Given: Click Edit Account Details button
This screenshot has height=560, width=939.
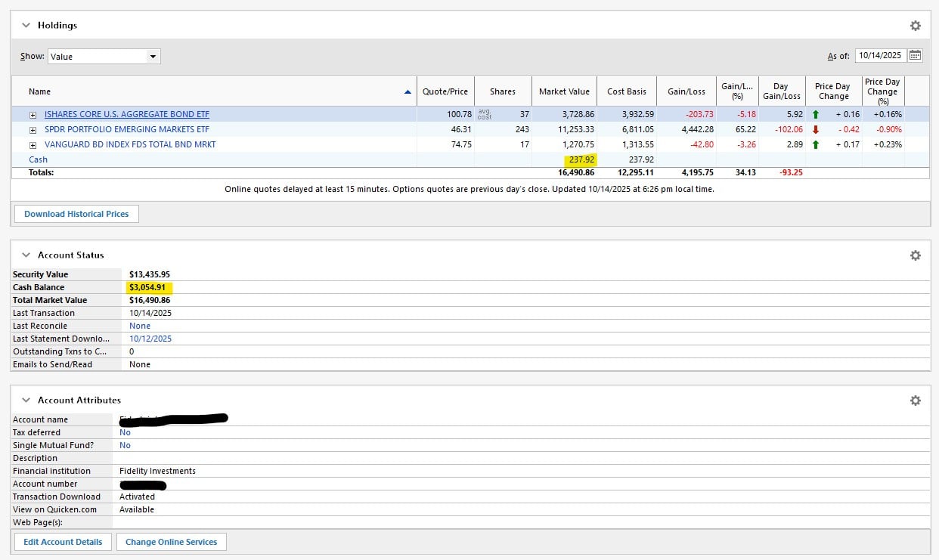Looking at the screenshot, I should pyautogui.click(x=63, y=542).
